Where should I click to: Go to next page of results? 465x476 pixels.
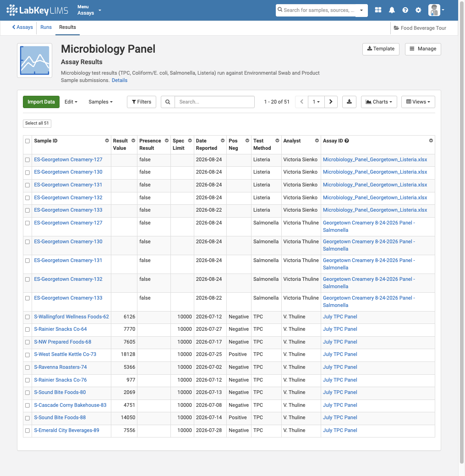click(331, 102)
